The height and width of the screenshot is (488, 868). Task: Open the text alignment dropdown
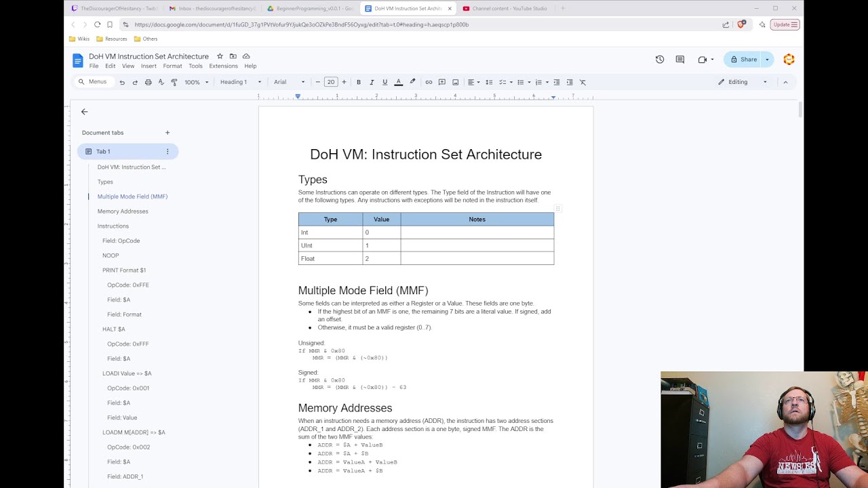[x=474, y=82]
